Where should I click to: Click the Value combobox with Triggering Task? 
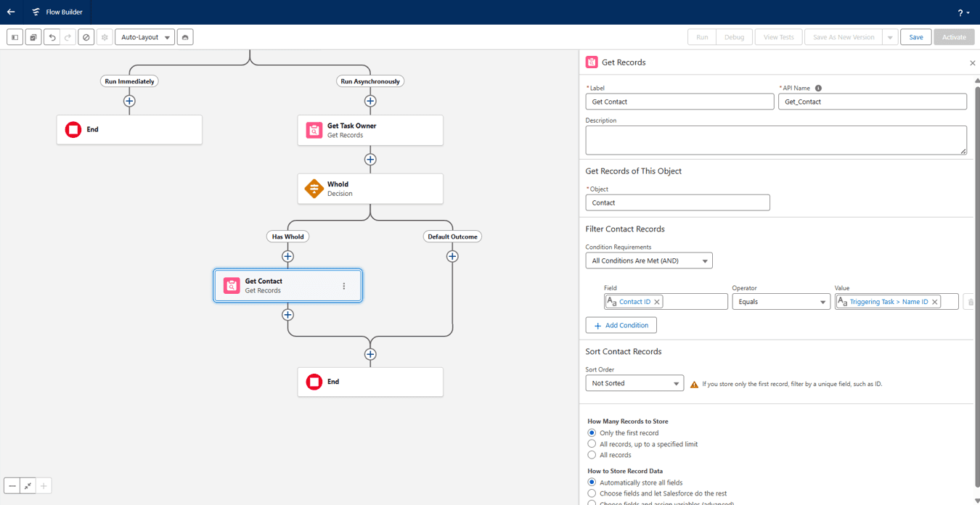point(897,302)
